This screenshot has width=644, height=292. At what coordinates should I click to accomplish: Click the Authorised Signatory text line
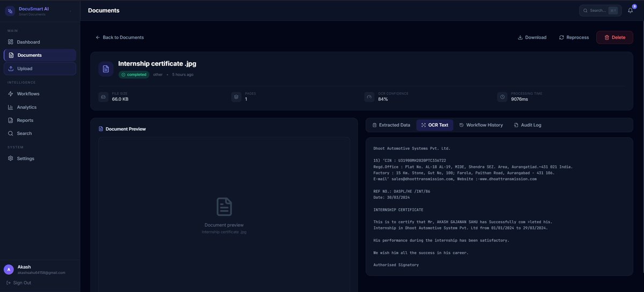[x=396, y=265]
